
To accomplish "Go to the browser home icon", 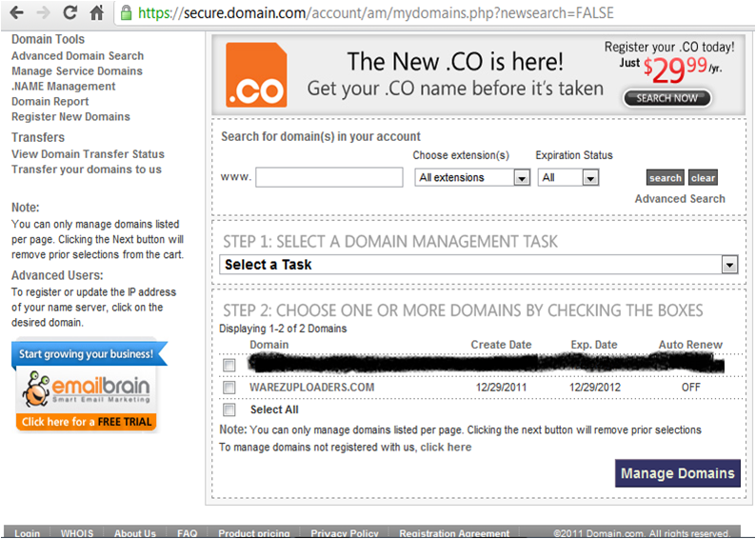I will [x=97, y=12].
